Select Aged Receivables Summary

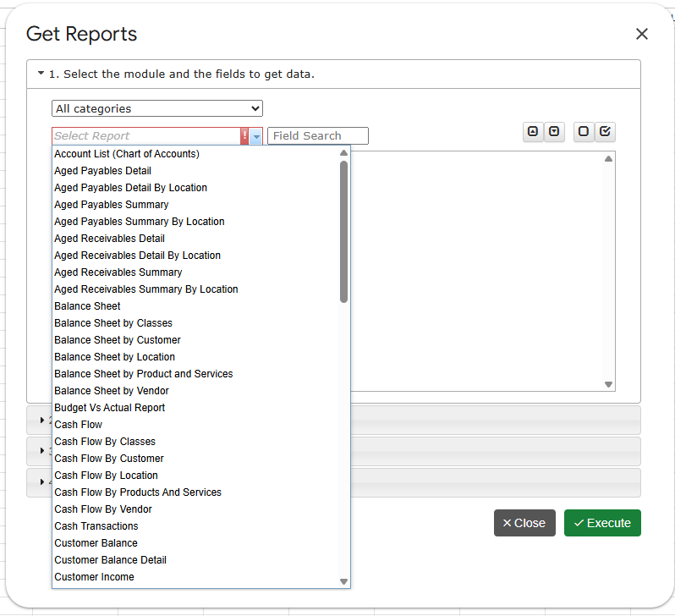[x=196, y=272]
